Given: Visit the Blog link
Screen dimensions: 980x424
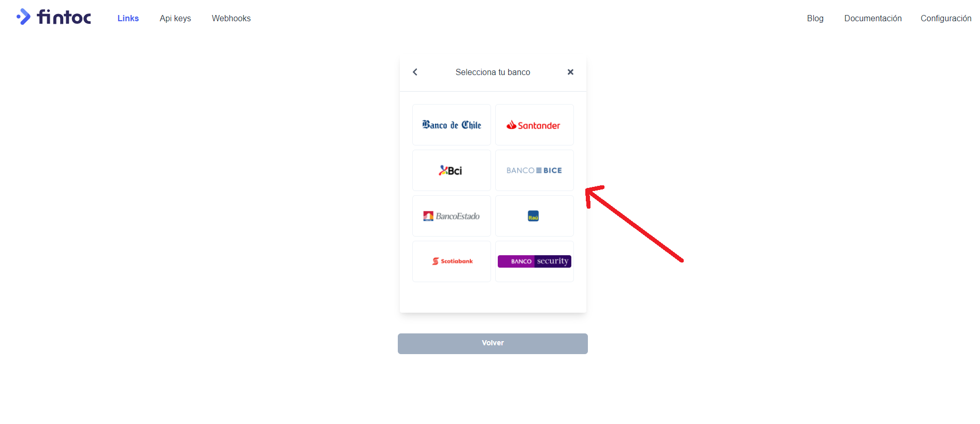Looking at the screenshot, I should tap(815, 18).
